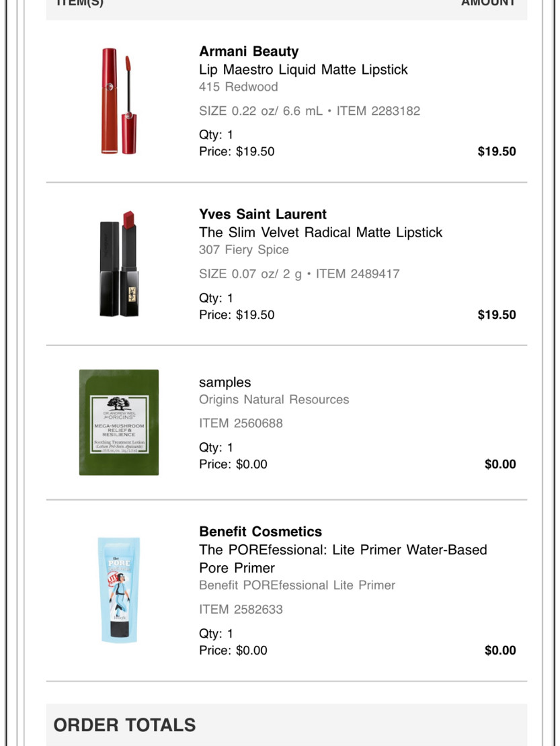Screen dimensions: 560x746
Task: Click the 307 Fiery Spice shade text
Action: click(243, 249)
